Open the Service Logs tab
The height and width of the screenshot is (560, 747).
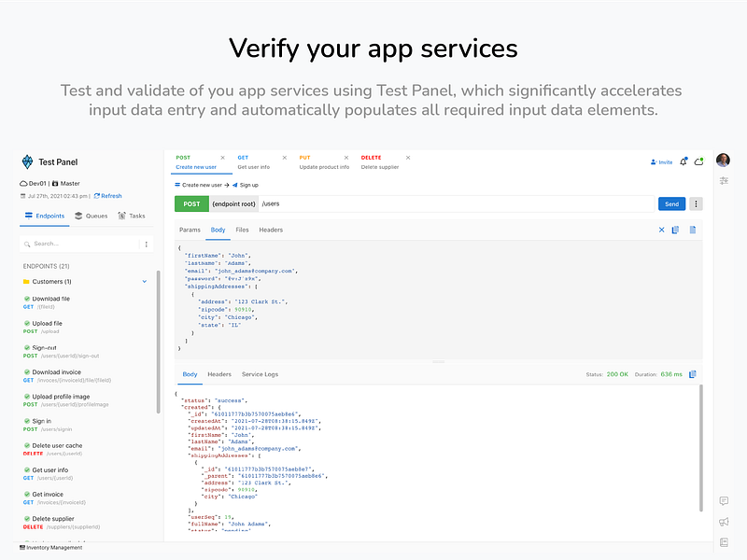(x=260, y=374)
